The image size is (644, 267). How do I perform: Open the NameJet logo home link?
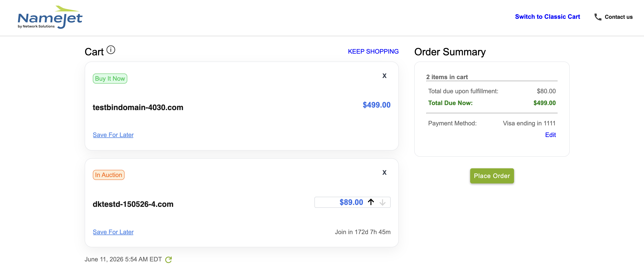50,17
